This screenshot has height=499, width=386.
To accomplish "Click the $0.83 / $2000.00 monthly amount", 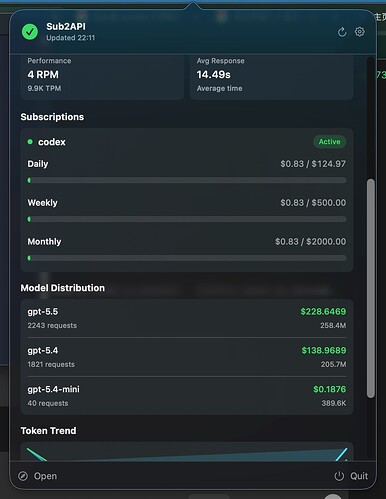I will [x=310, y=242].
